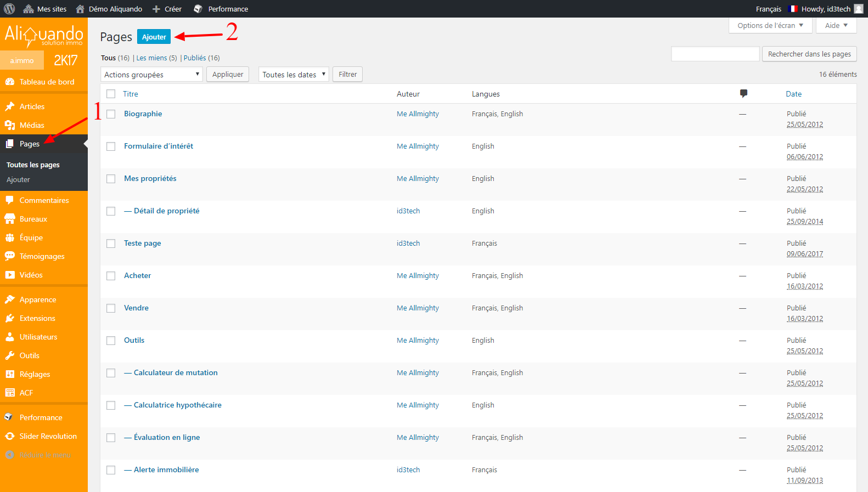
Task: Expand Options de l'écran panel
Action: (x=770, y=25)
